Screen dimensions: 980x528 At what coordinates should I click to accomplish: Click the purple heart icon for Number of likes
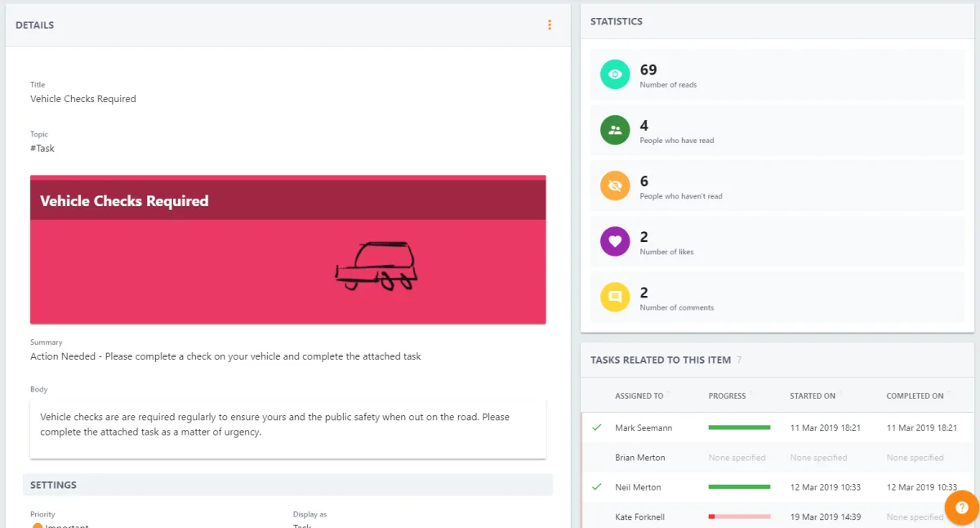pyautogui.click(x=615, y=241)
